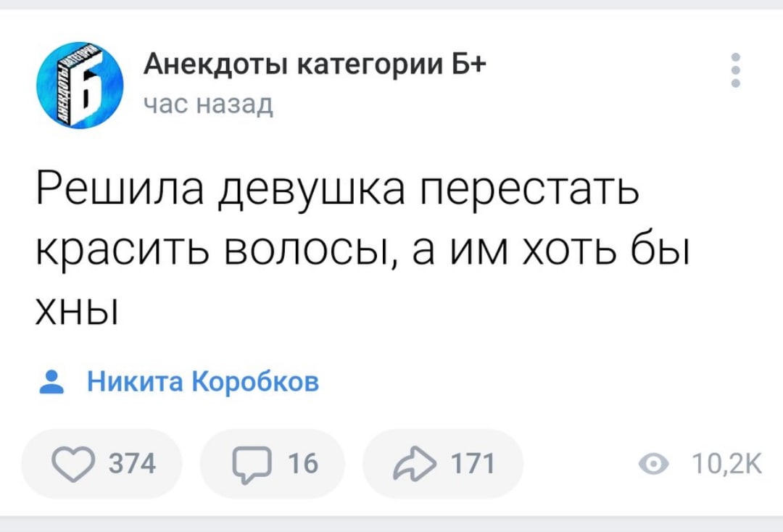Like the post with the heart icon
This screenshot has height=532, width=783.
[73, 464]
